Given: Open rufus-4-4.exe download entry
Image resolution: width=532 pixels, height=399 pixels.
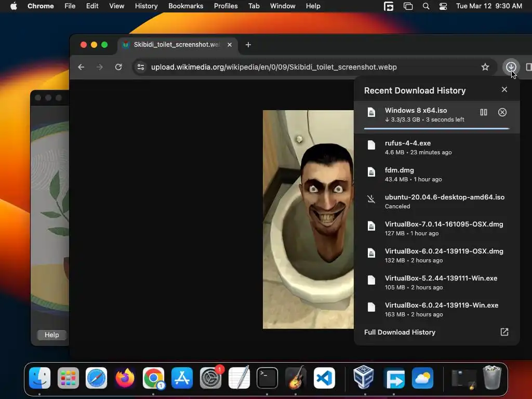Looking at the screenshot, I should pos(436,147).
